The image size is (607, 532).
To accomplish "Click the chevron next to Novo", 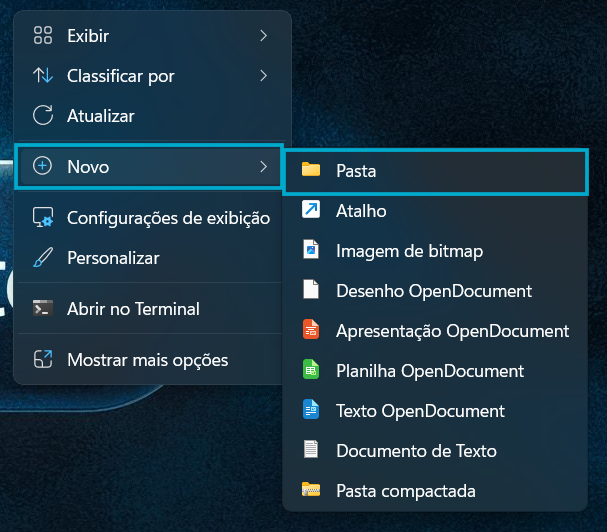I will pyautogui.click(x=263, y=167).
